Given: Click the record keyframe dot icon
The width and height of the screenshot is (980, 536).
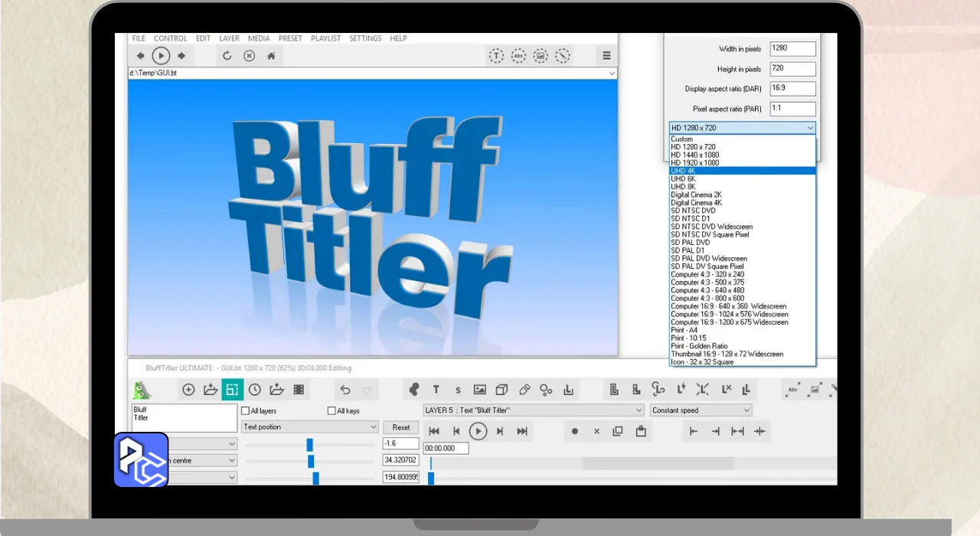Looking at the screenshot, I should 575,432.
